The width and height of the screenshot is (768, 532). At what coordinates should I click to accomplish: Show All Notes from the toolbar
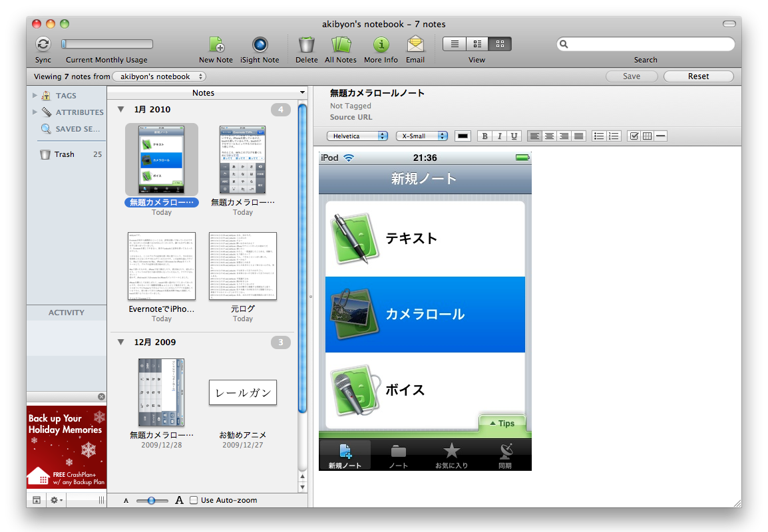341,45
